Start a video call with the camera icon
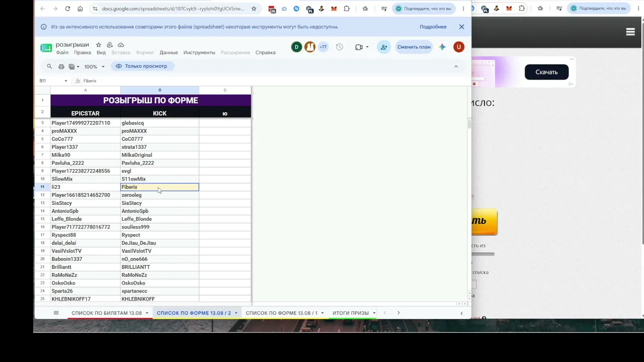This screenshot has width=644, height=362. pyautogui.click(x=359, y=47)
